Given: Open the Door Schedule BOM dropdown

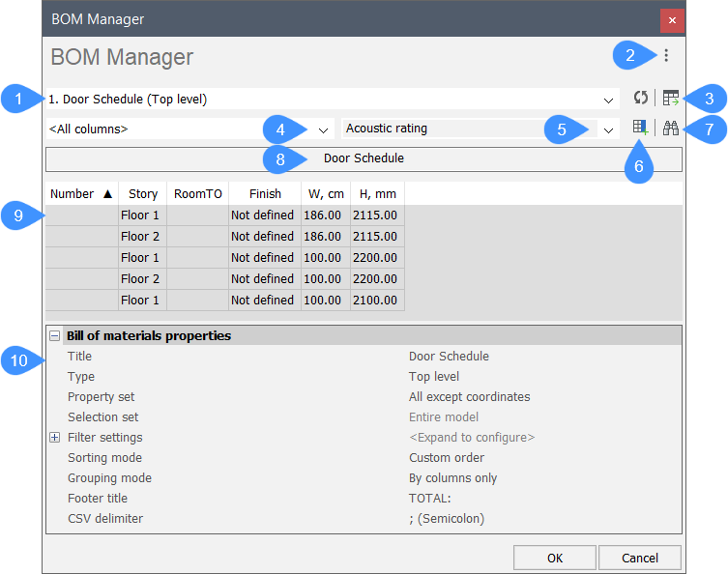Looking at the screenshot, I should [x=609, y=100].
